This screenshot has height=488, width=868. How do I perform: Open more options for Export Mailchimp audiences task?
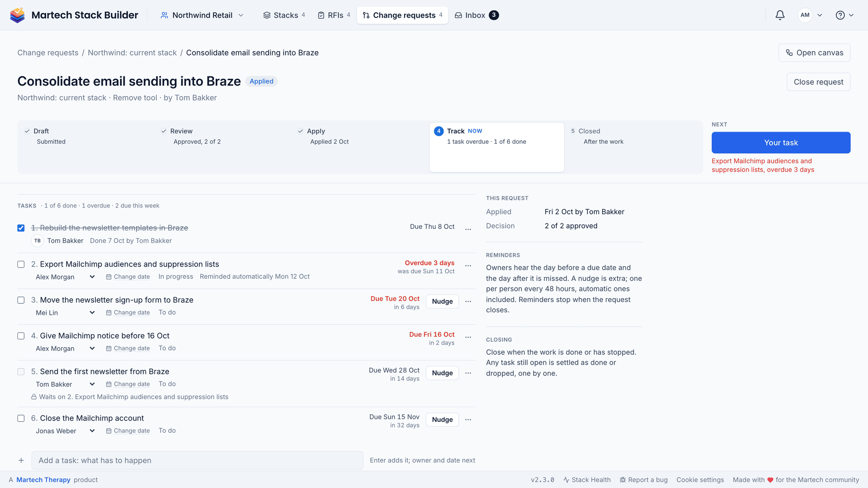(x=468, y=266)
